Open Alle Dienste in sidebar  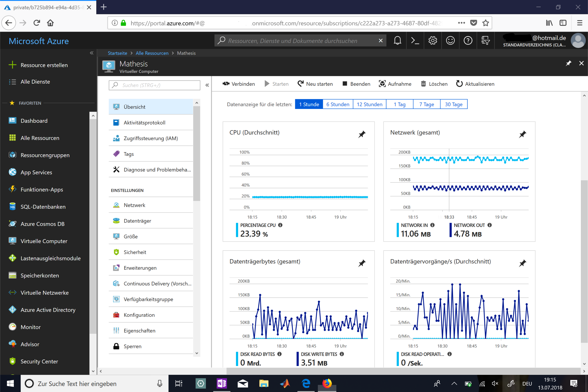pos(35,82)
